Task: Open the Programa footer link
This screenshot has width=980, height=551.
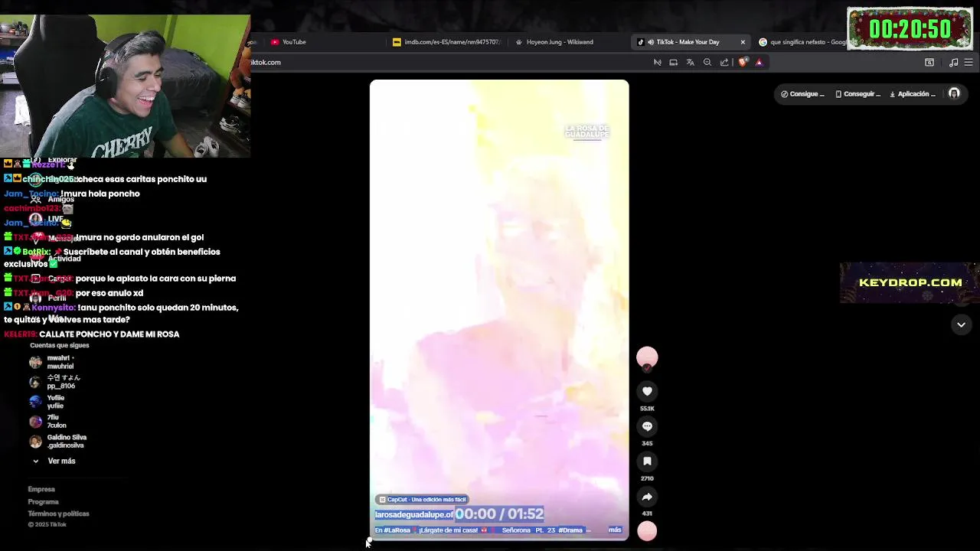Action: [x=43, y=502]
